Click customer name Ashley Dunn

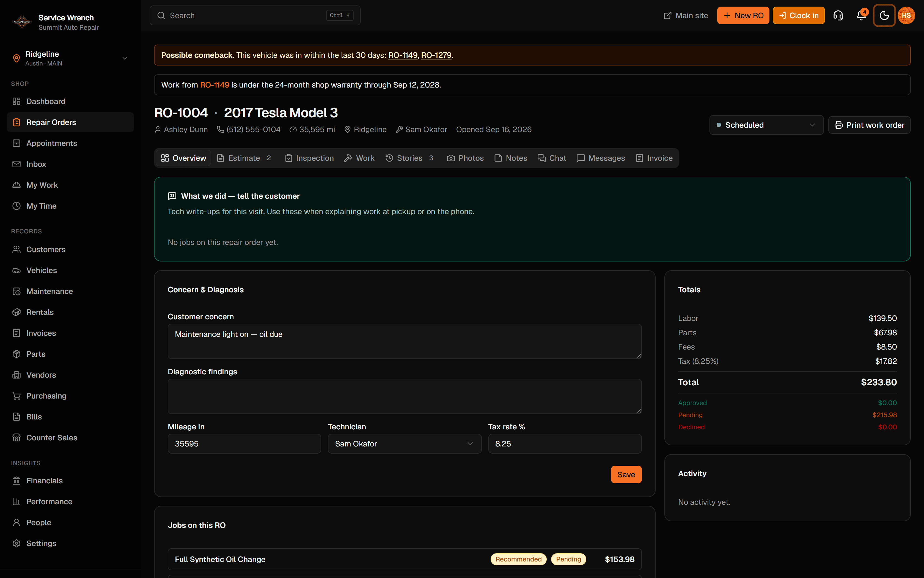point(186,130)
